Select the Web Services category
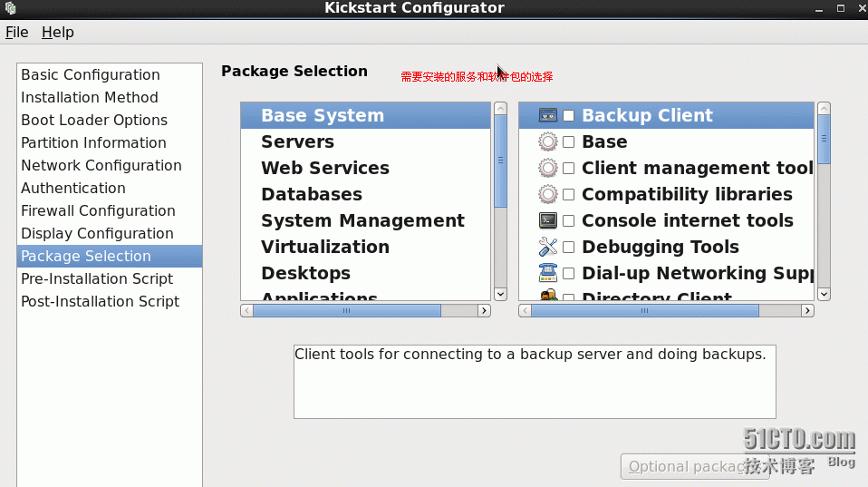Screen dimensions: 868x487 [x=365, y=168]
